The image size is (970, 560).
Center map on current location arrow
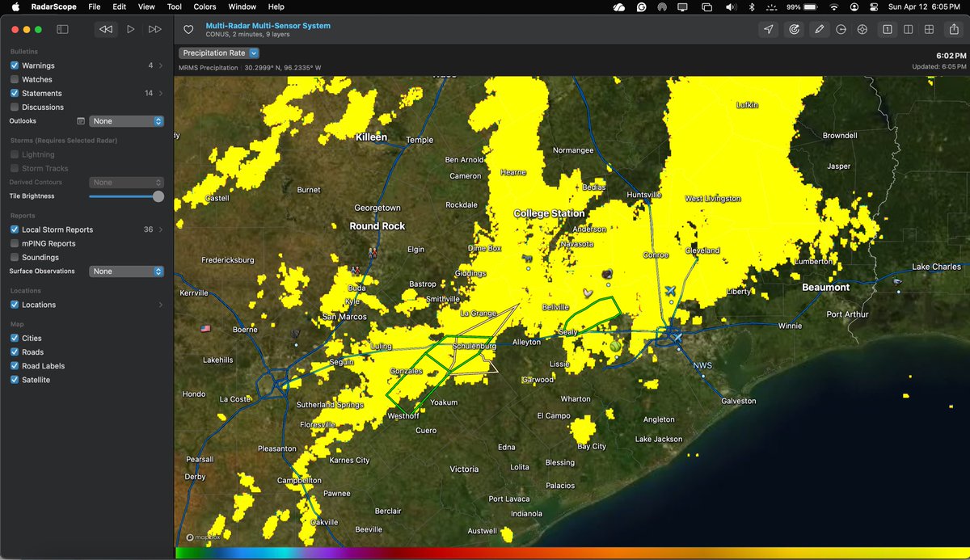pyautogui.click(x=769, y=29)
